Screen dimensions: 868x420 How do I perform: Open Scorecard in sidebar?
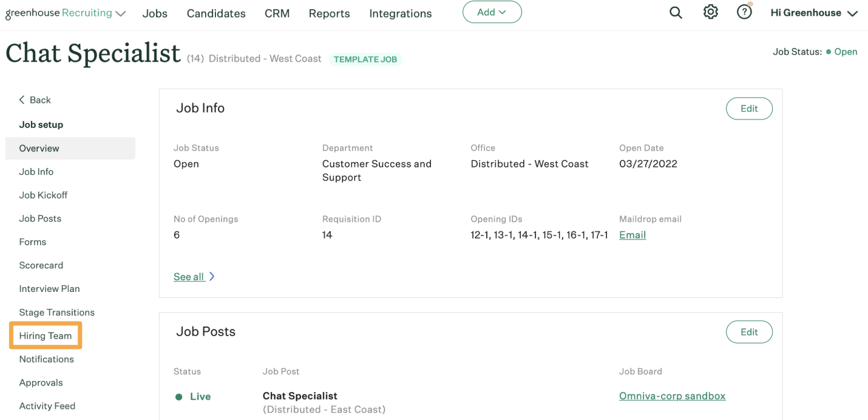41,265
